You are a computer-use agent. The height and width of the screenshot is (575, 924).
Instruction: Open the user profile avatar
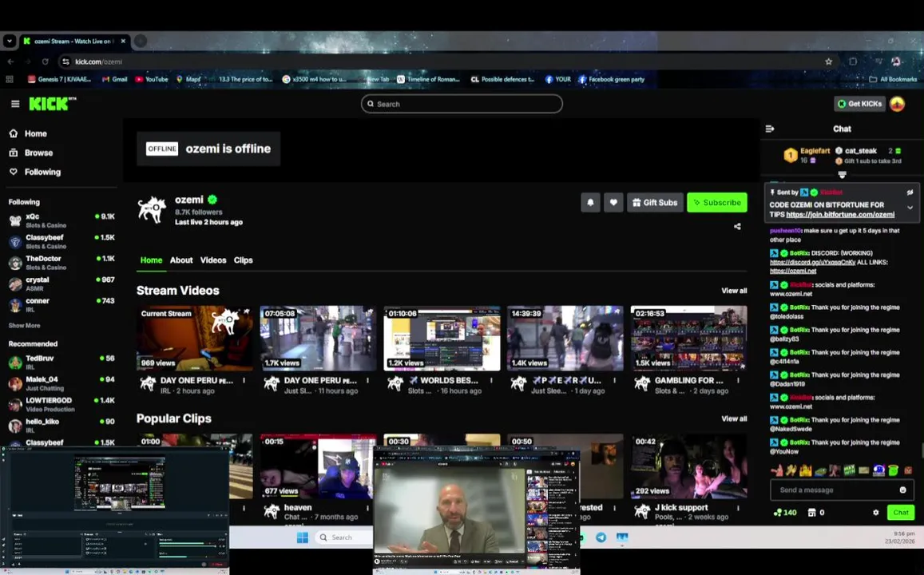click(x=897, y=104)
